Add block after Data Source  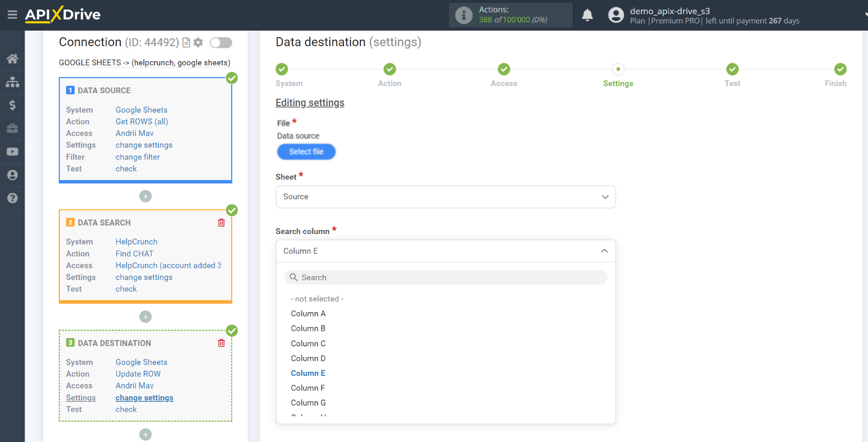point(145,196)
